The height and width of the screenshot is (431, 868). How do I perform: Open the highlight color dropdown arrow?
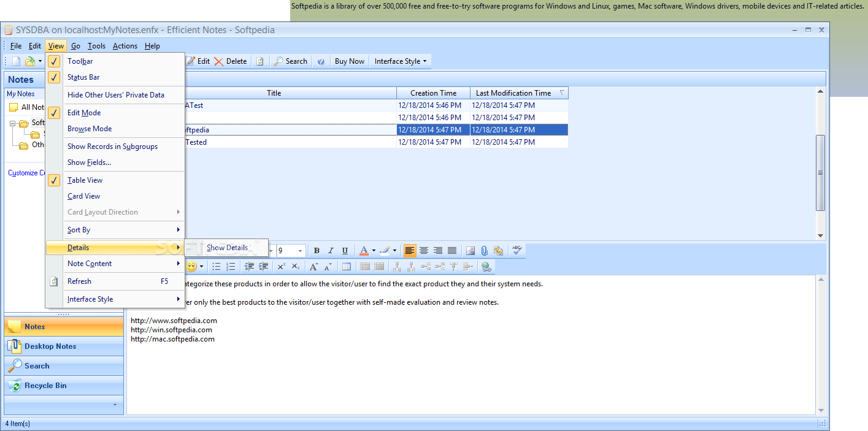click(394, 251)
